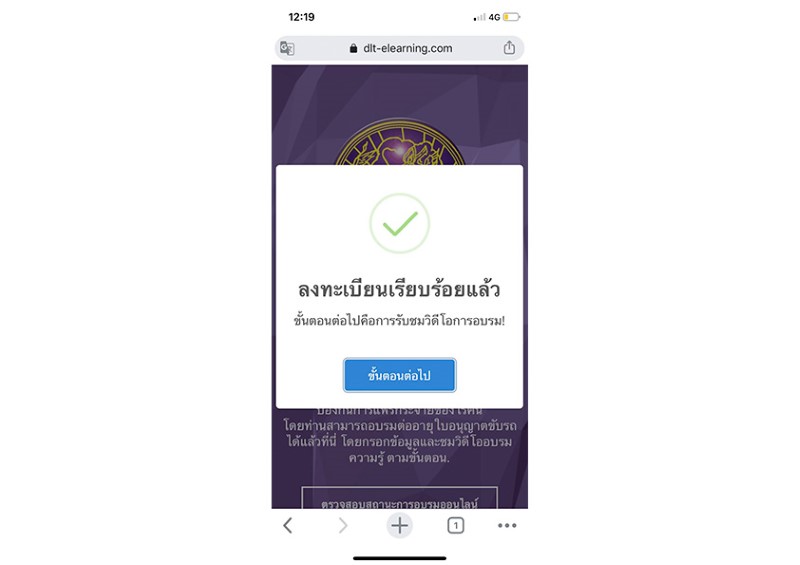Tap the share icon in address bar
800x565 pixels.
(x=509, y=48)
